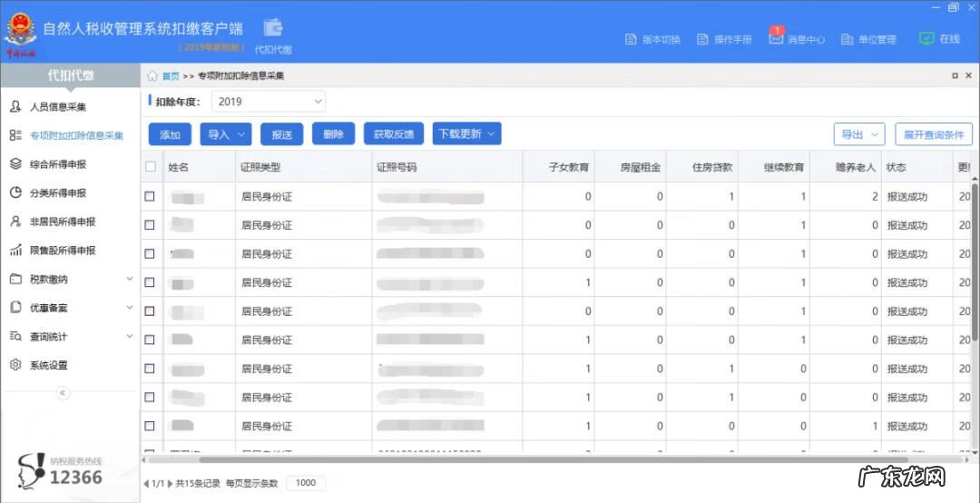Click the 非居民所得申报 person icon
Image resolution: width=980 pixels, height=503 pixels.
pyautogui.click(x=15, y=222)
